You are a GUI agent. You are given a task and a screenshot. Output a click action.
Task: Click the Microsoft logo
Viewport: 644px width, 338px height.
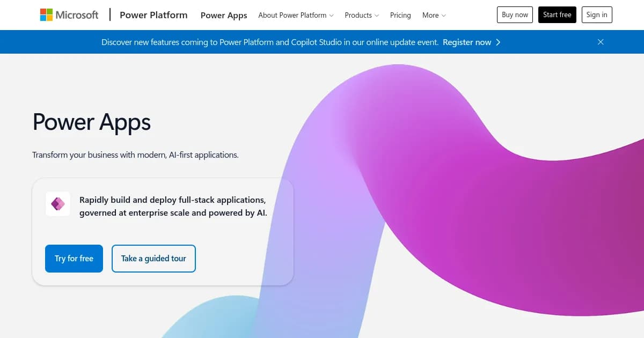[69, 15]
